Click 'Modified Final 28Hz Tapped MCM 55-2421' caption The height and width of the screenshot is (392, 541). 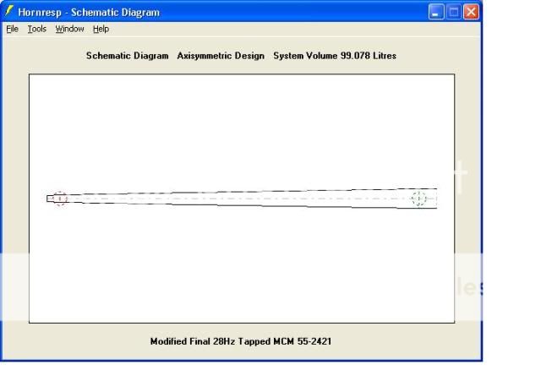[x=241, y=341]
